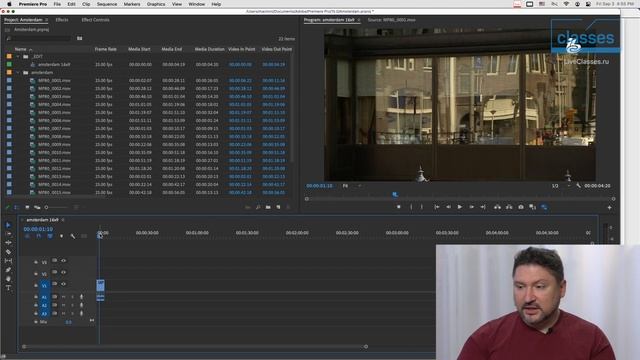
Task: Step back one frame
Action: (448, 207)
